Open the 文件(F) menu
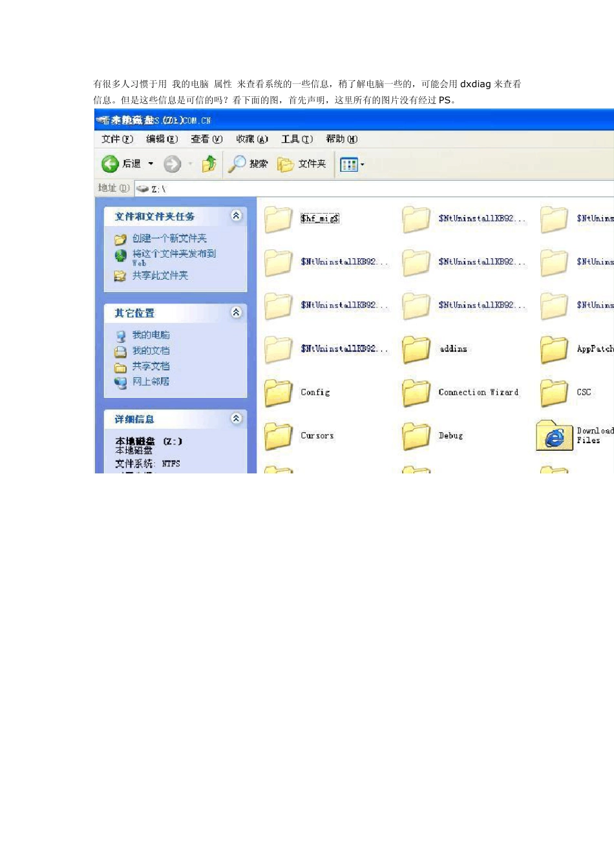The image size is (614, 868). click(117, 139)
